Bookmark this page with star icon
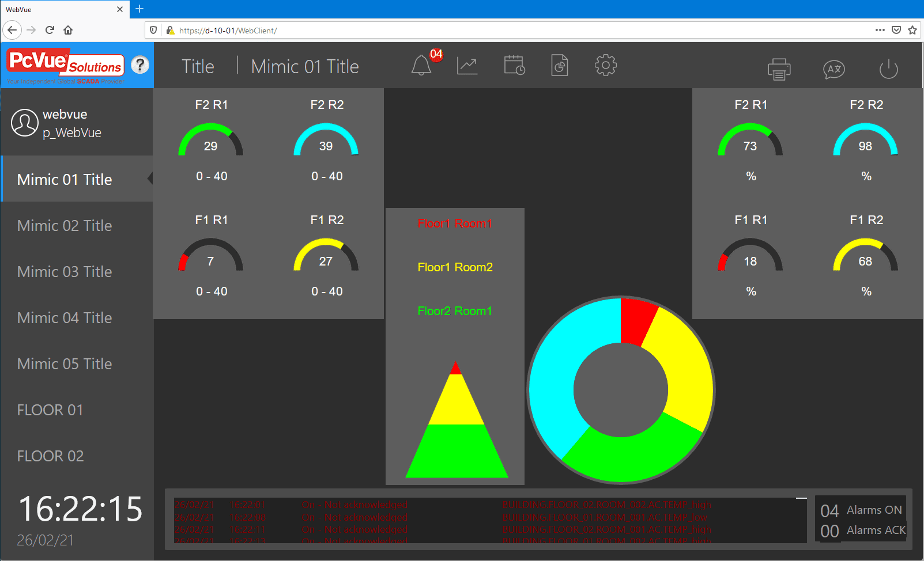 (912, 30)
